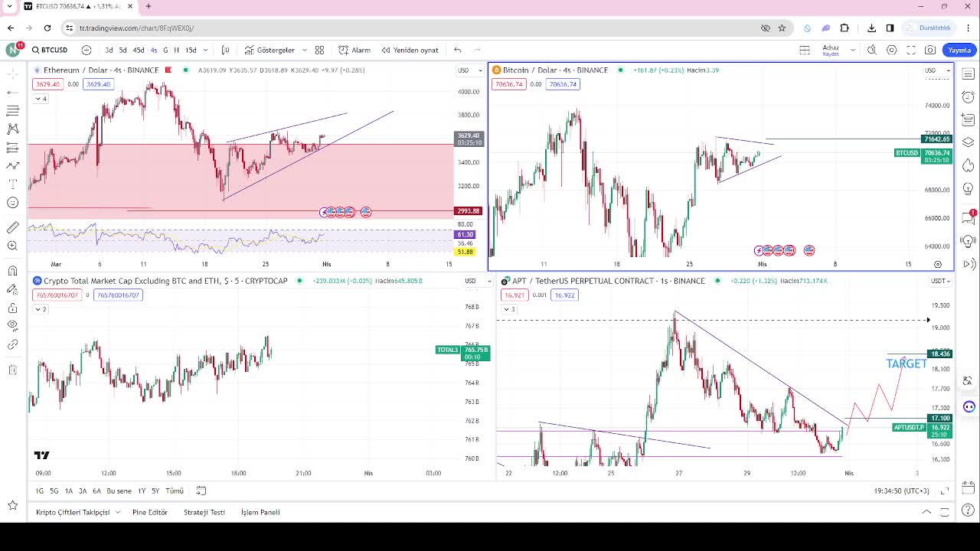Select the 45d timeframe
Viewport: 980px width, 551px height.
tap(138, 50)
